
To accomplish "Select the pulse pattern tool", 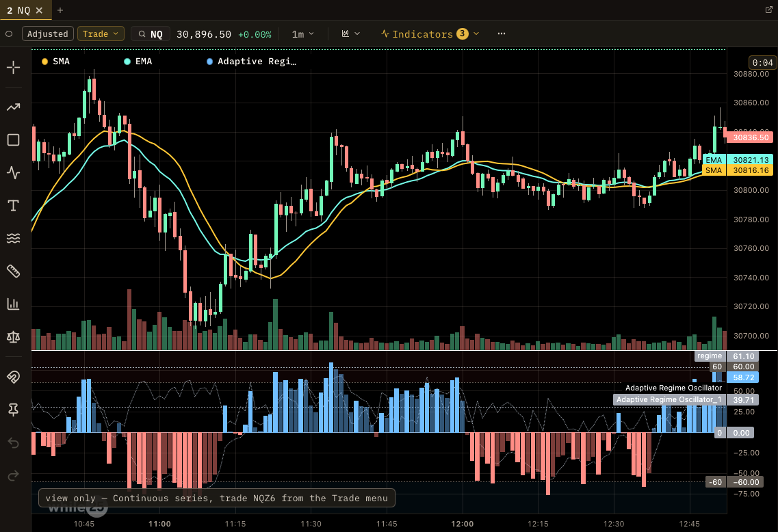I will point(14,172).
